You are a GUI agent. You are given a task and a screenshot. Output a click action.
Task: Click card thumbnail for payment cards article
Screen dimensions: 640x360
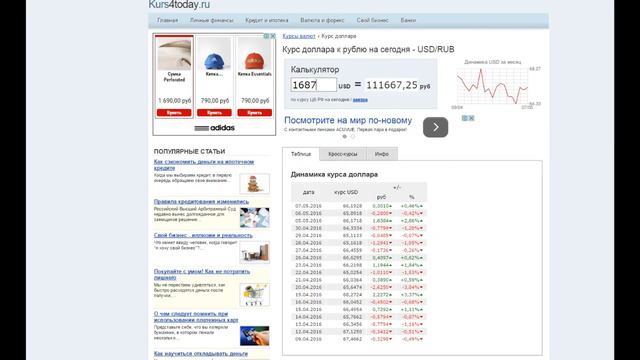(254, 336)
